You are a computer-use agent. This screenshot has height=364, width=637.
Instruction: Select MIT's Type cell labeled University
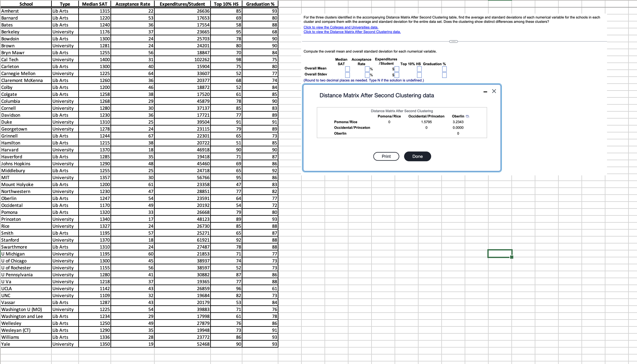pos(63,178)
